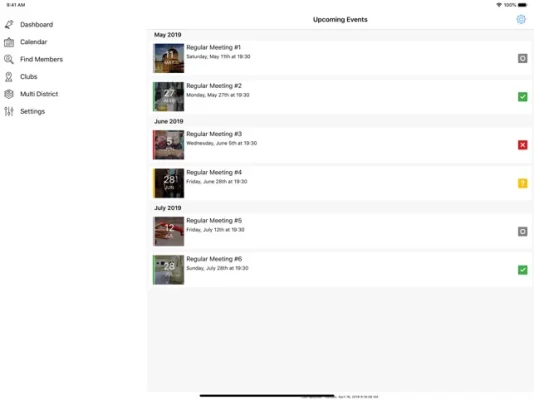534x400 pixels.
Task: Open the Regular Meeting #3 title
Action: coord(214,134)
